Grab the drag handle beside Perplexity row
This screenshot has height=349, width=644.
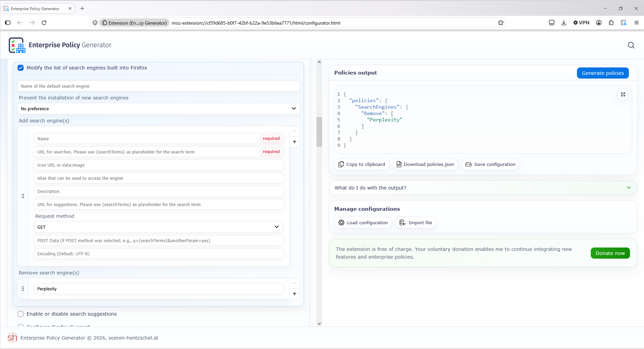click(x=23, y=289)
